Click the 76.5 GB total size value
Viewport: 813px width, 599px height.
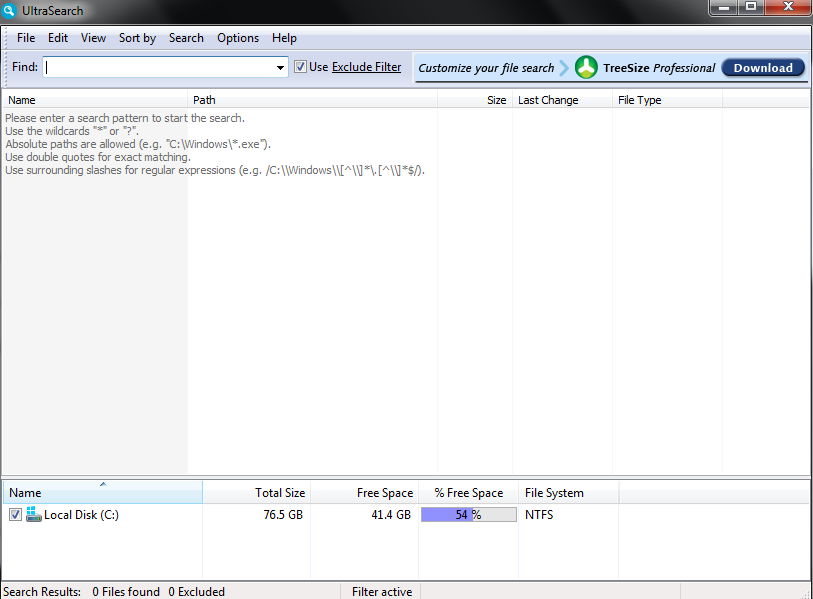coord(283,514)
